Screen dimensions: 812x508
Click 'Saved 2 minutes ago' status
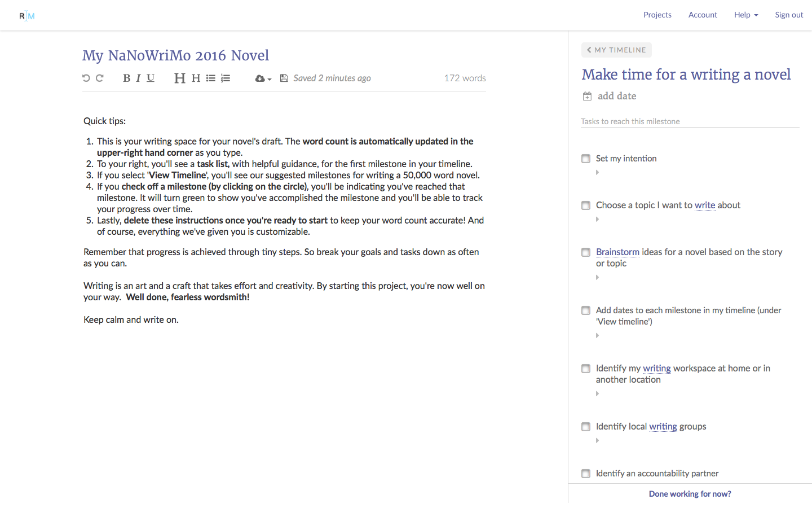332,78
